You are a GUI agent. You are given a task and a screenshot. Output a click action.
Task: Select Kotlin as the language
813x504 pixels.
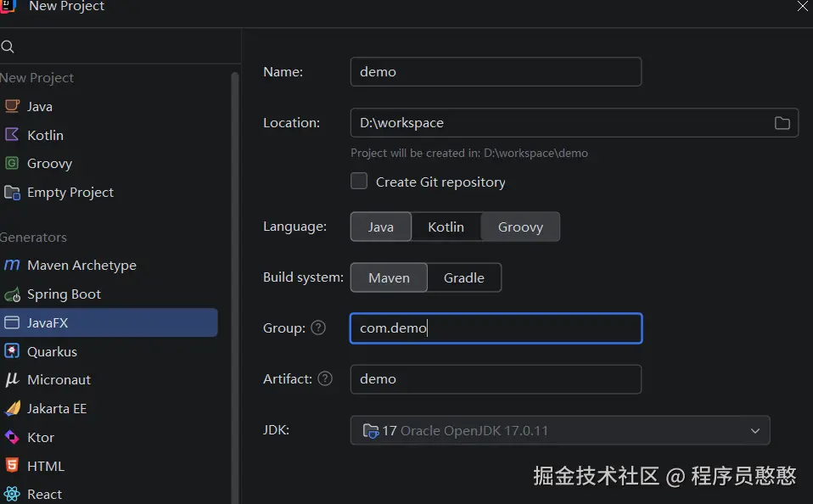[446, 227]
